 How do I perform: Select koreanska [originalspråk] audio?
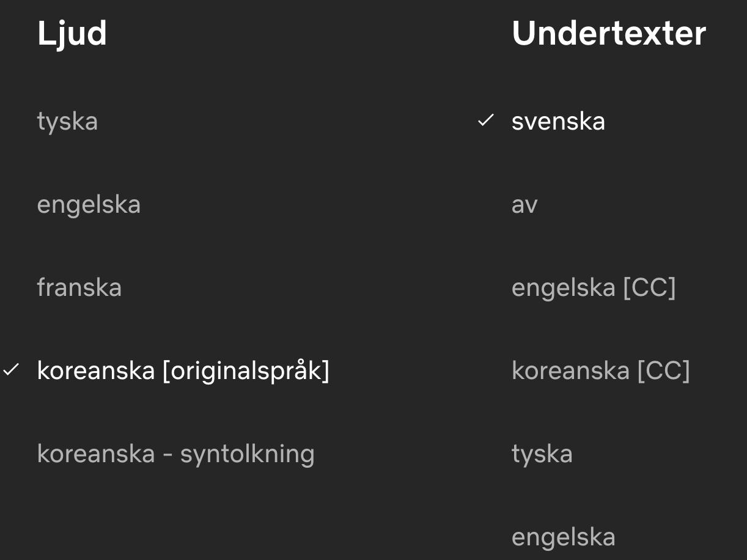pos(183,370)
